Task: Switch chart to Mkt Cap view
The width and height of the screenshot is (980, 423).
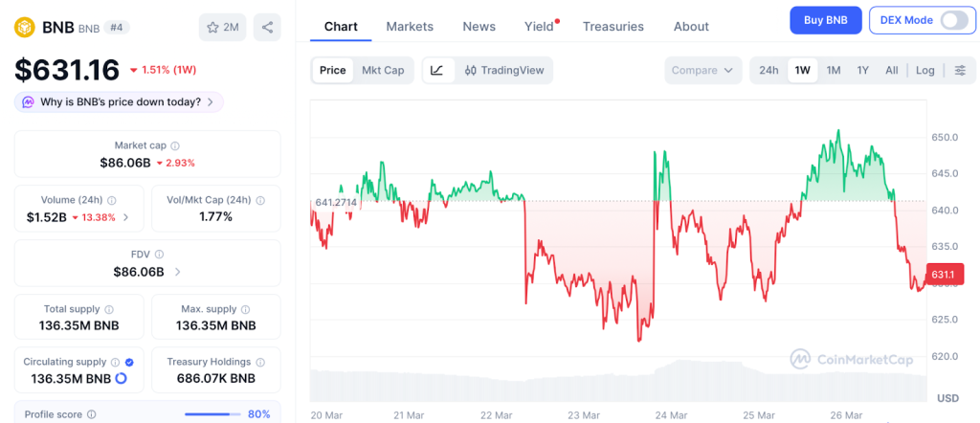Action: coord(383,70)
